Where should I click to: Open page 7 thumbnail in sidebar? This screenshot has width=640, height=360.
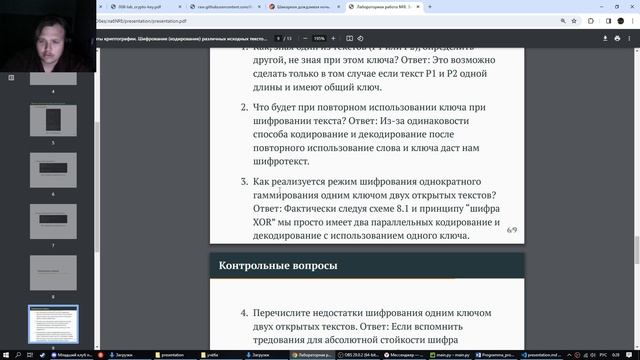click(x=53, y=221)
